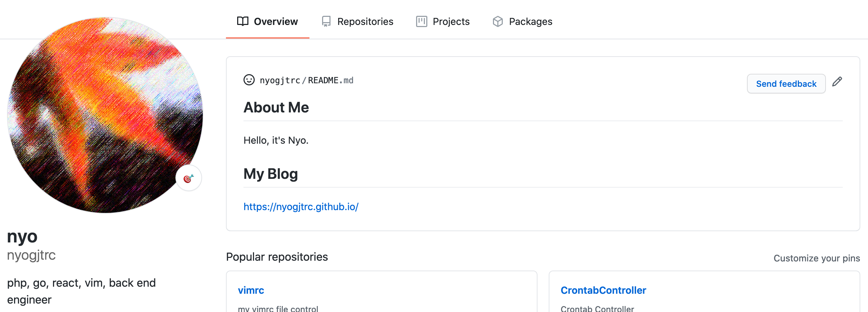
Task: Click the book icon beside Overview
Action: [242, 21]
